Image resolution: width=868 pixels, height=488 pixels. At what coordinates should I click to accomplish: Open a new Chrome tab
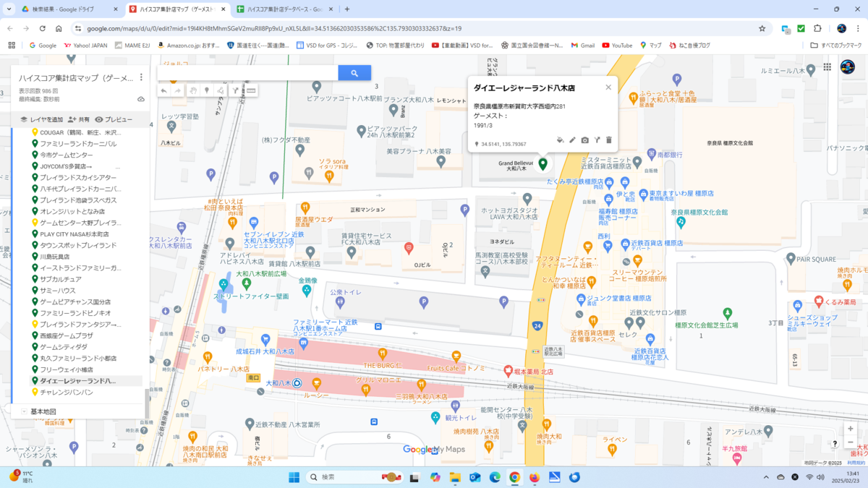point(347,9)
